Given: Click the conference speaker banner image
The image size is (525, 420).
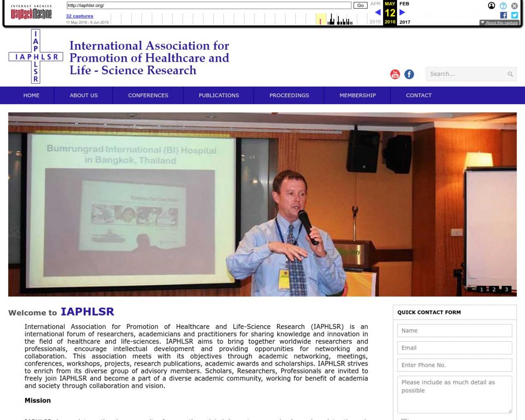Looking at the screenshot, I should coord(262,204).
